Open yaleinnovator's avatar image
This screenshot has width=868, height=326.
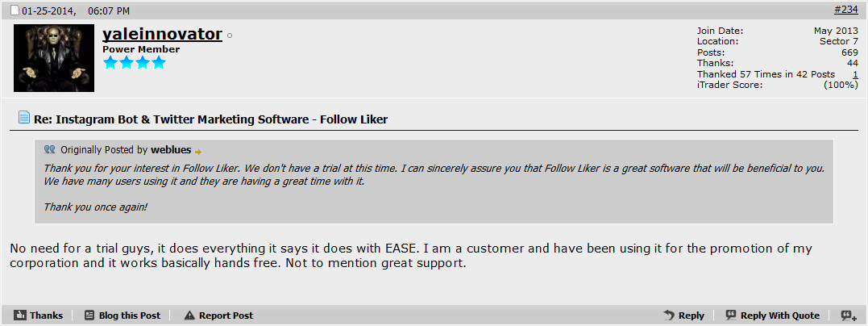coord(54,58)
